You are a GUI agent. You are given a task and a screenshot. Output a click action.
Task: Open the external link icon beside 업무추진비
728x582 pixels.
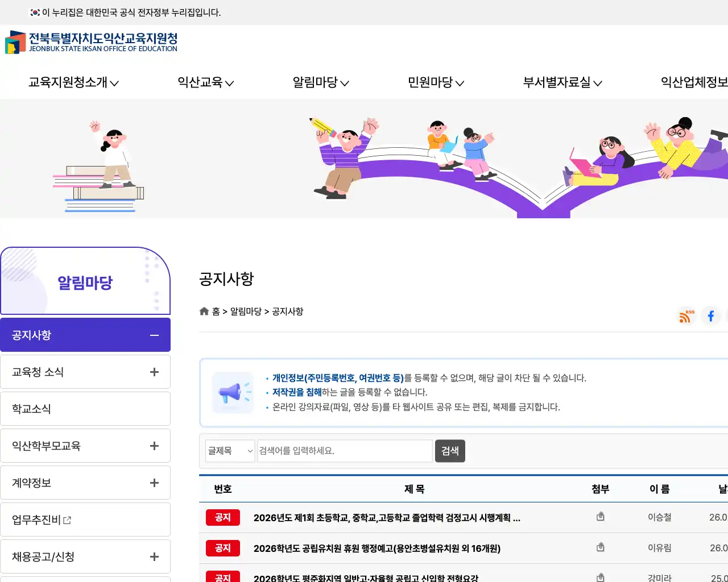click(67, 520)
